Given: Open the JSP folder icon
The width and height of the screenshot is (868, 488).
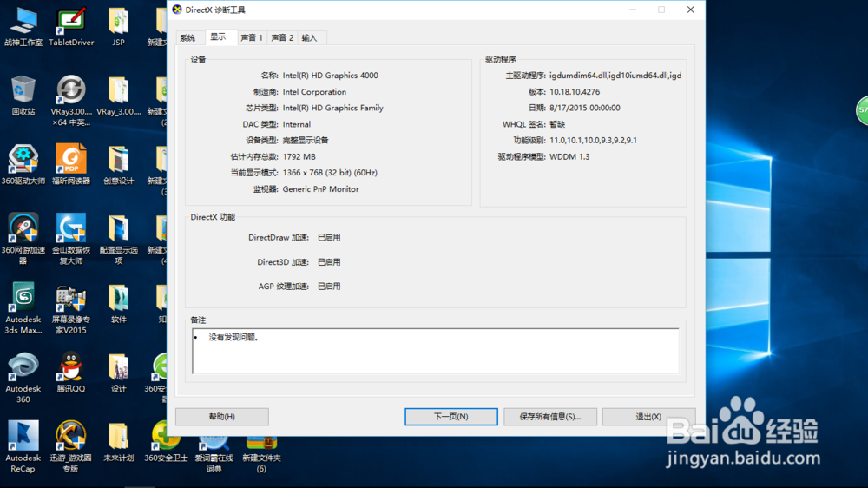Looking at the screenshot, I should (118, 27).
